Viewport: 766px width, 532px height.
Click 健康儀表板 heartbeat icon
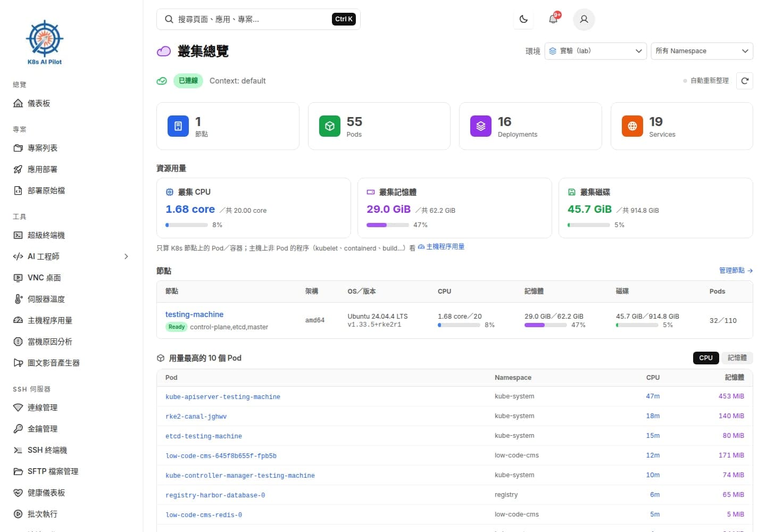(x=18, y=493)
